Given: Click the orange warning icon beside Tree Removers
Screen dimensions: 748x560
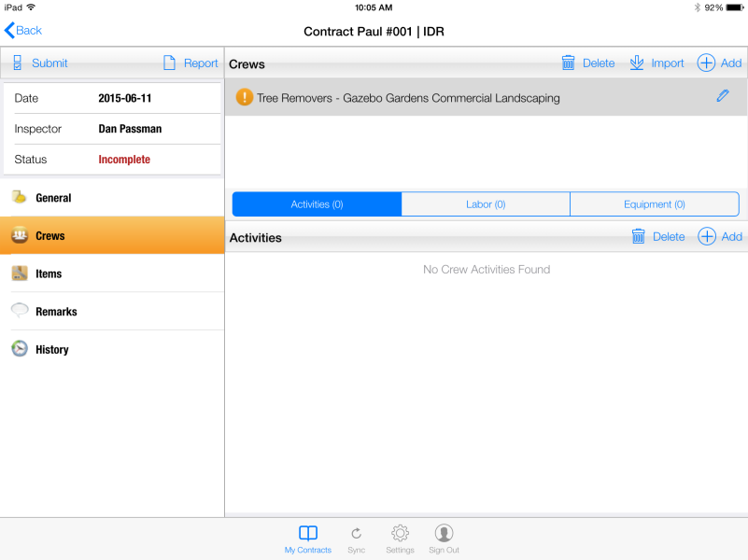Looking at the screenshot, I should pyautogui.click(x=244, y=97).
